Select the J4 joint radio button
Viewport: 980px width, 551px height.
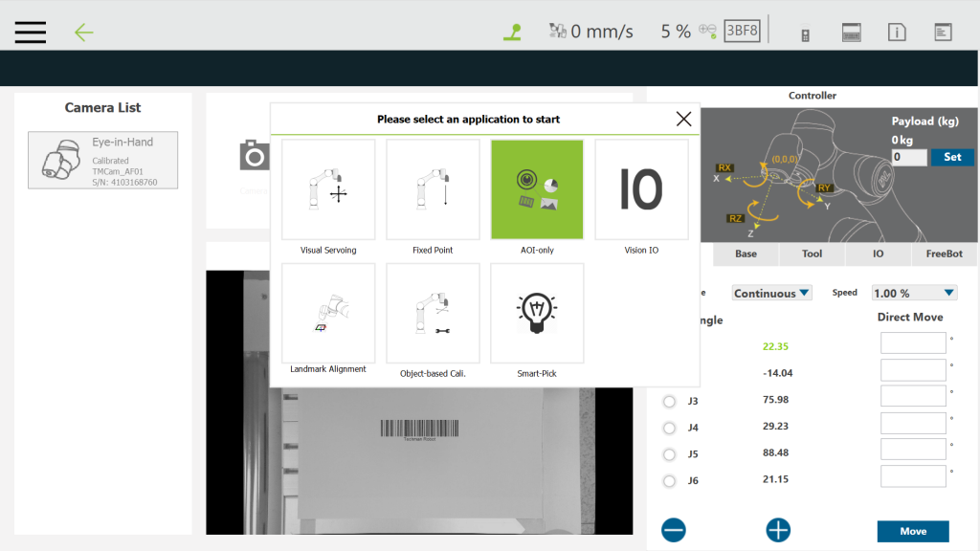(669, 428)
